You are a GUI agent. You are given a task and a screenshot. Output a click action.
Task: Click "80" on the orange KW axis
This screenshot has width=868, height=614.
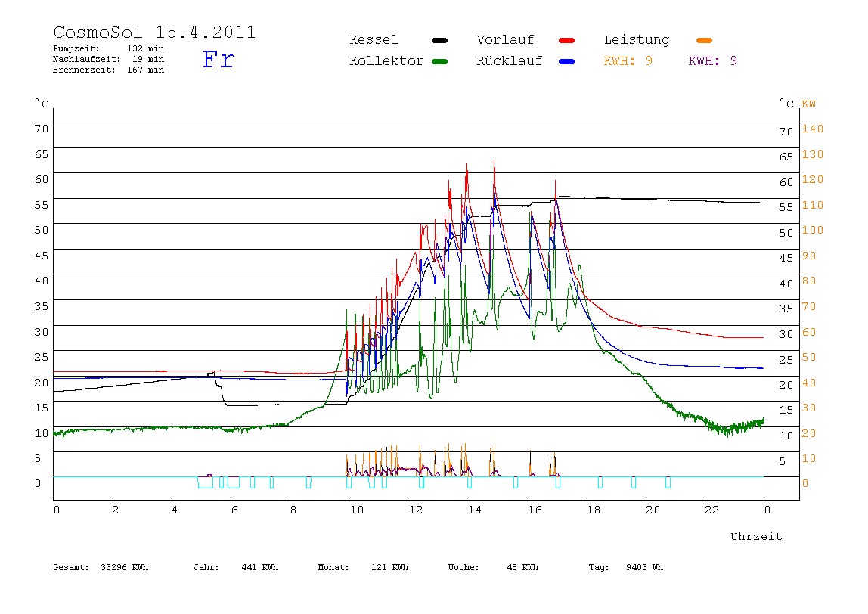[809, 281]
